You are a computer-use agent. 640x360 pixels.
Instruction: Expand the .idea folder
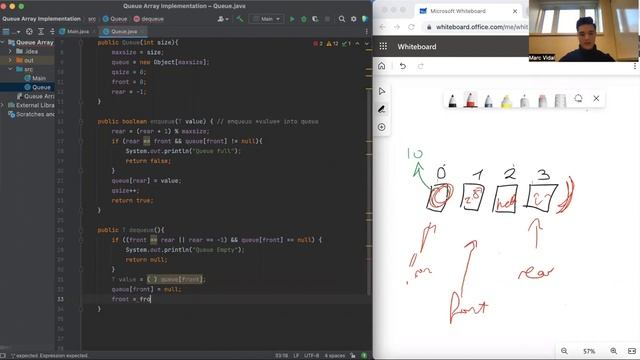[10, 51]
